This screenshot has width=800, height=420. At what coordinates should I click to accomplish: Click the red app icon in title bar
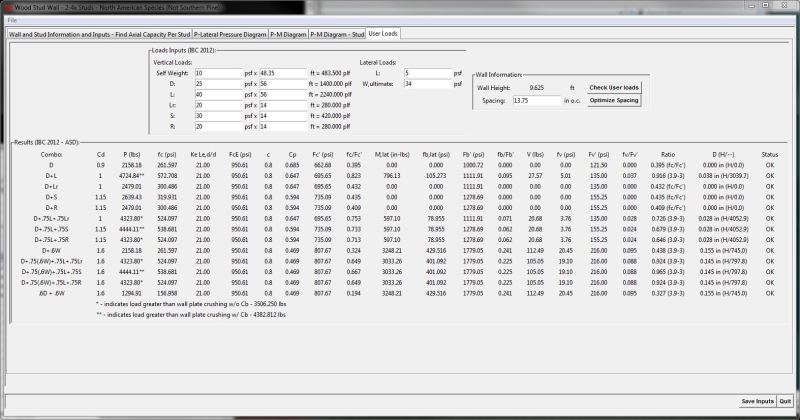pos(8,7)
